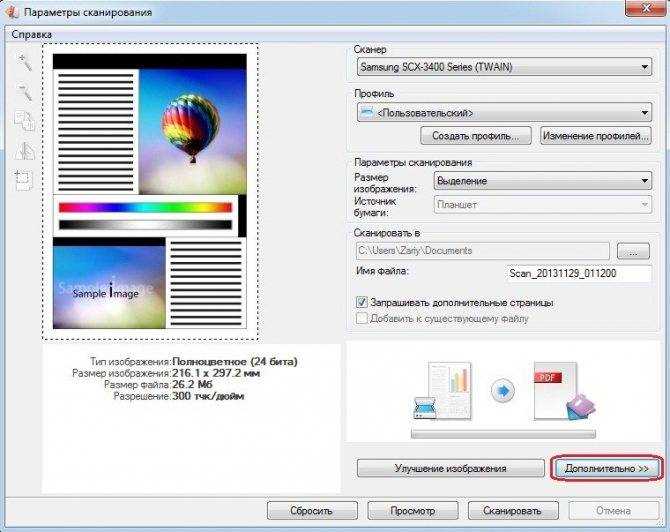This screenshot has width=670, height=532.
Task: Click the Имя файла input field
Action: point(579,273)
